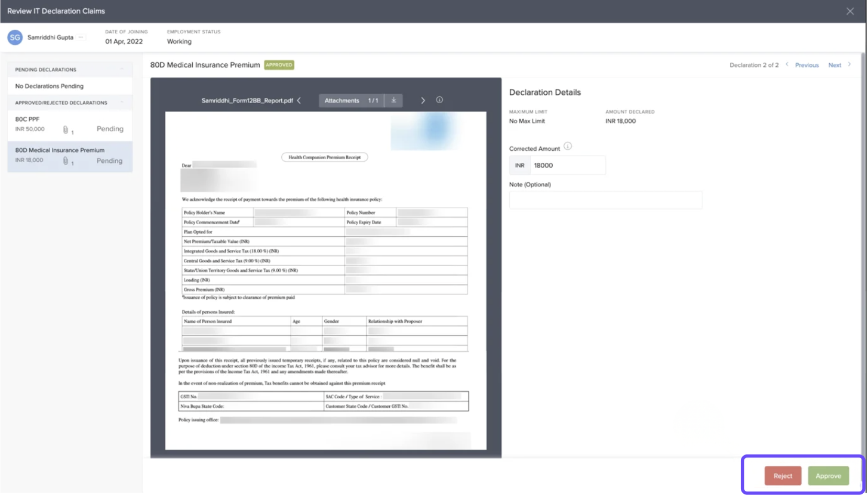Viewport: 868px width, 498px height.
Task: Go to the next attachment with right chevron
Action: click(423, 100)
